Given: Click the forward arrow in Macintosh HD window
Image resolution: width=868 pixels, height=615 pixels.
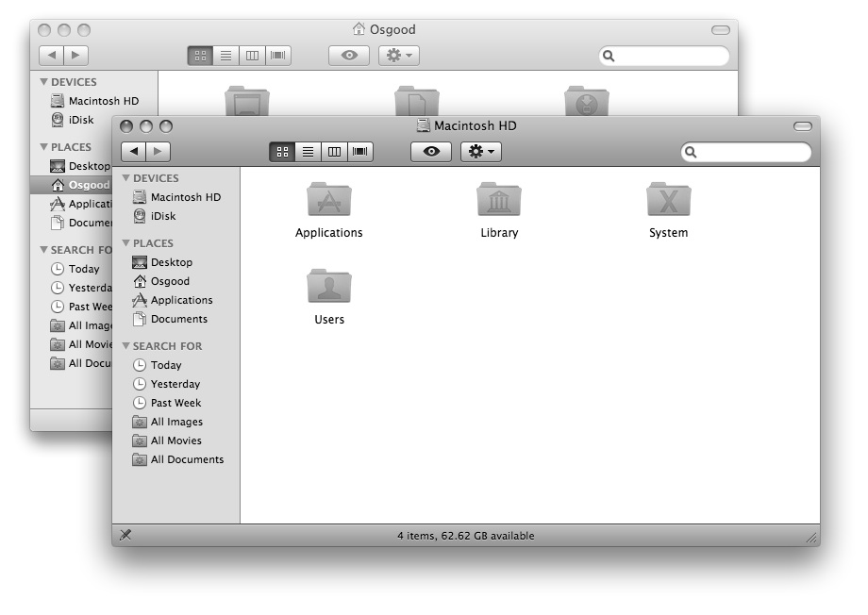Looking at the screenshot, I should 159,152.
